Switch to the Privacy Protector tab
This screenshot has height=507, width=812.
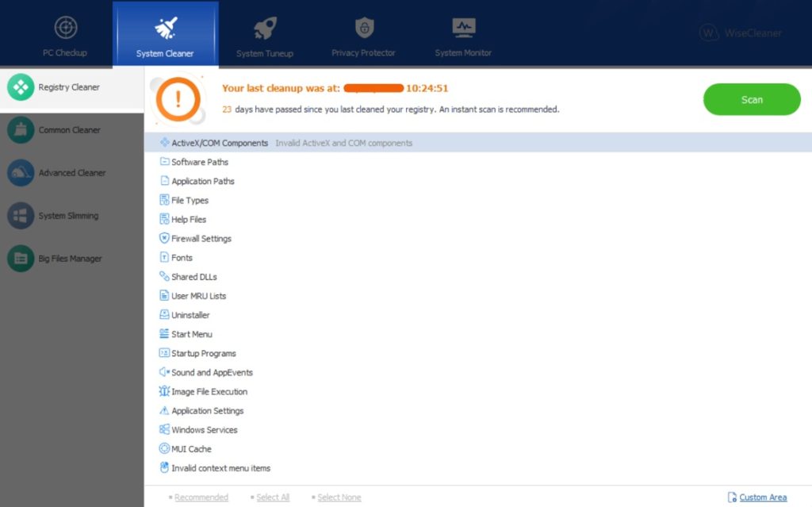363,32
